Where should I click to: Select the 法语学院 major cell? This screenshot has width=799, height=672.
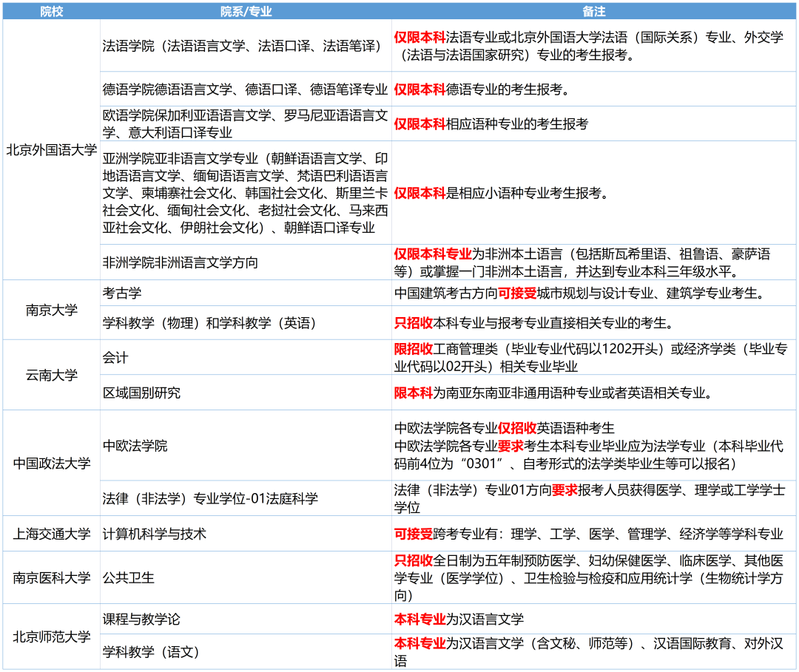click(x=246, y=46)
